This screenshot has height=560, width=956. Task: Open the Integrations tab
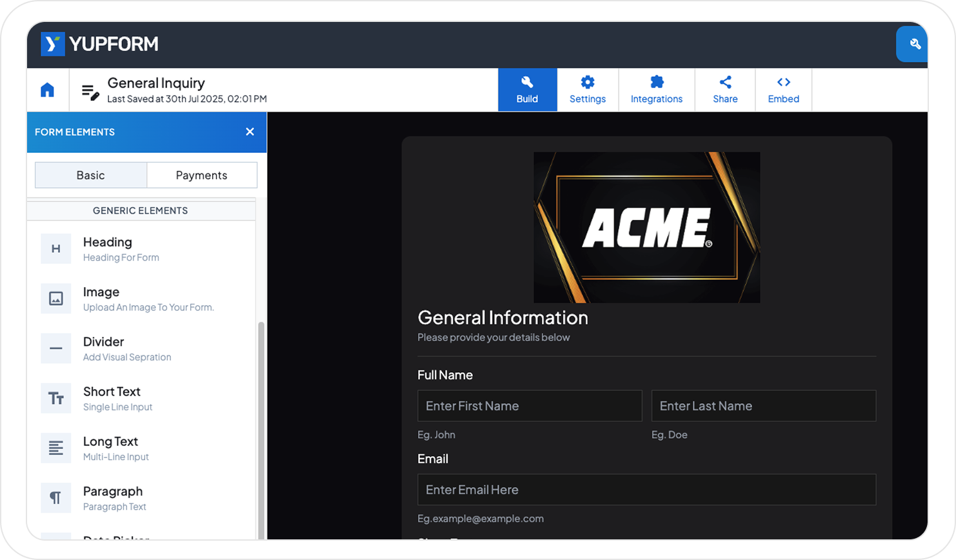tap(657, 90)
